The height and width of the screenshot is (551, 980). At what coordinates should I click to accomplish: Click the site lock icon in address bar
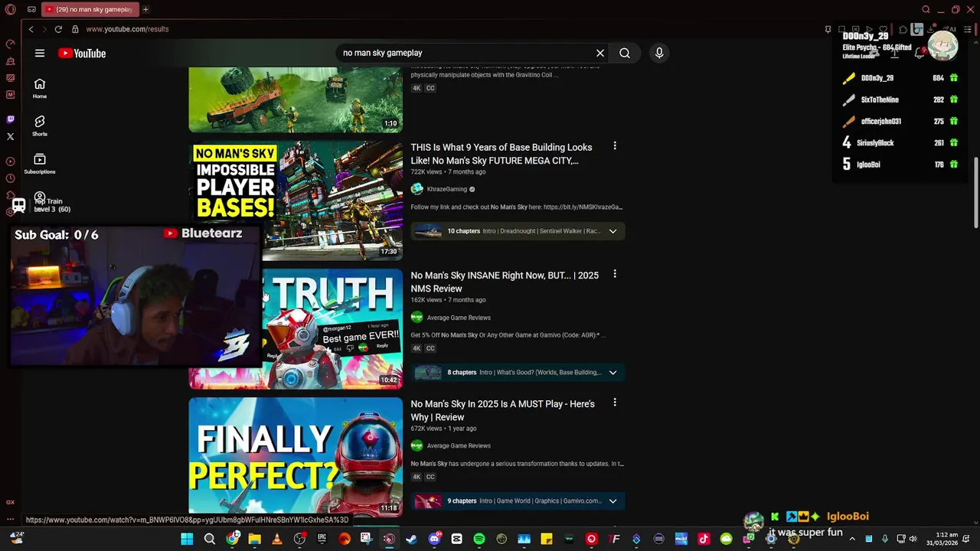[75, 29]
